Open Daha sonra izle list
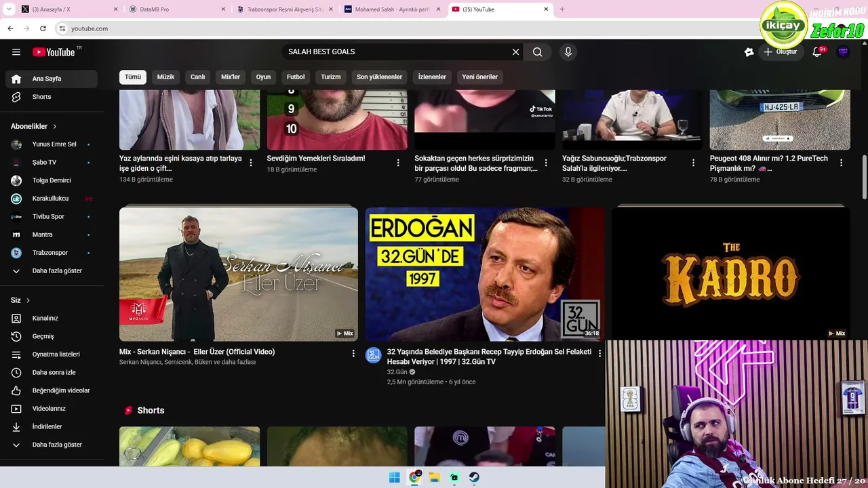Viewport: 868px width, 488px height. 52,373
